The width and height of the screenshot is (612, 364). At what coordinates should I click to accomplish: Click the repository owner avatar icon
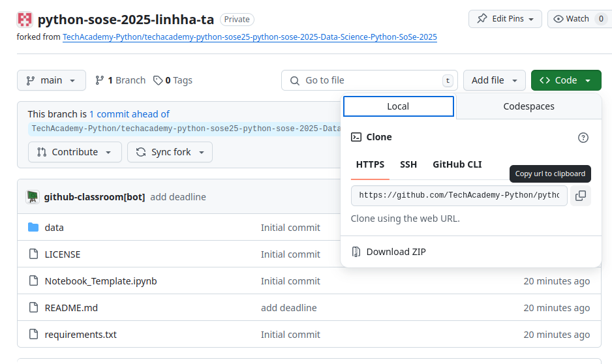tap(25, 19)
